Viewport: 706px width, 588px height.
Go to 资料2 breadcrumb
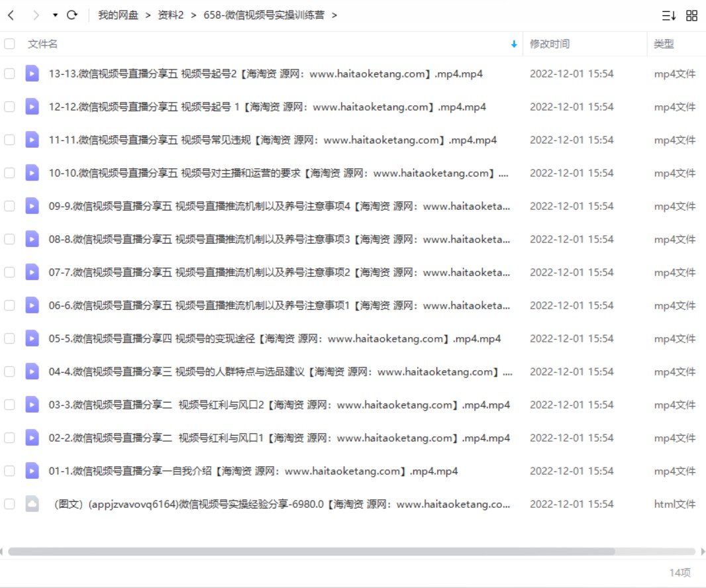171,15
